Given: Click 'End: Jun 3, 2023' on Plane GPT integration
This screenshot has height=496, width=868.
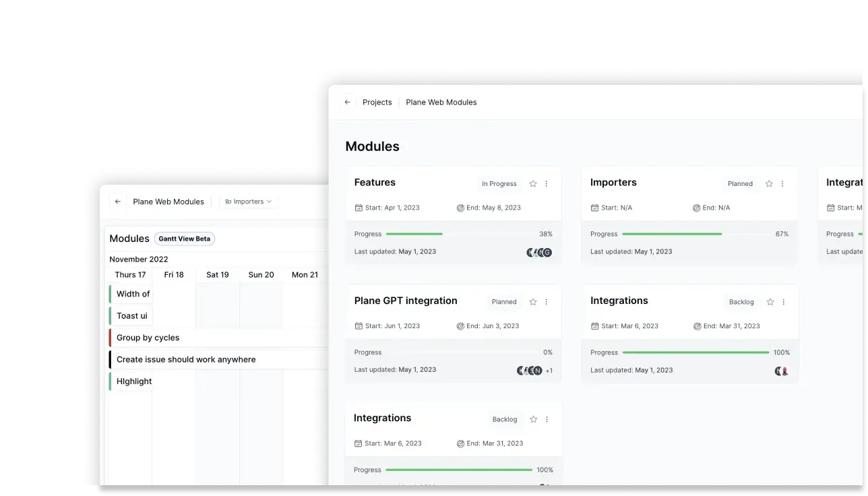Looking at the screenshot, I should pos(493,326).
